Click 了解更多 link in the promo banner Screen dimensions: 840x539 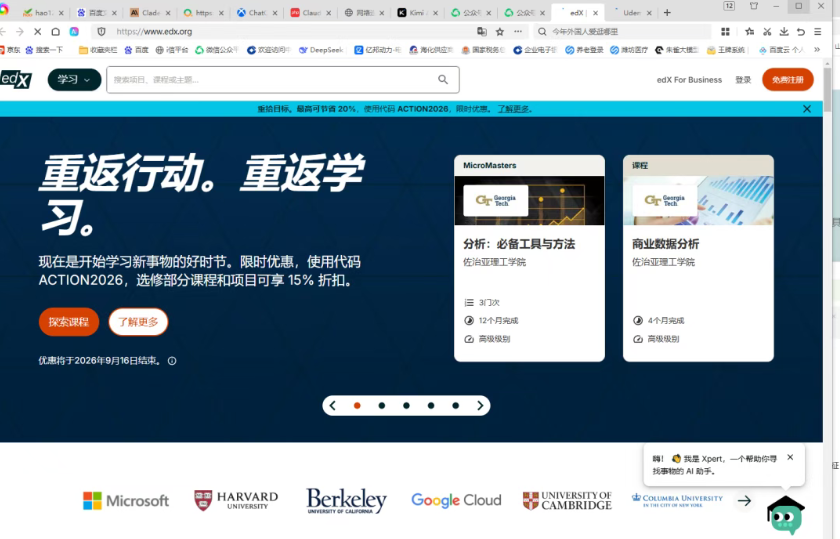(514, 109)
